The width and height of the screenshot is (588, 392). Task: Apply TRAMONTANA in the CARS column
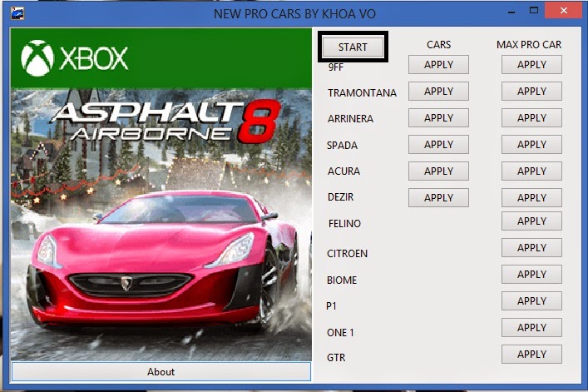[438, 92]
